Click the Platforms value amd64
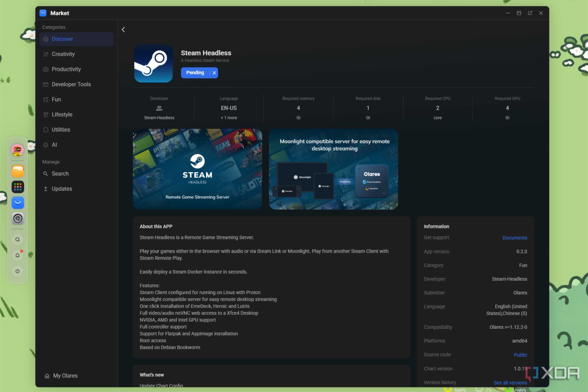This screenshot has height=392, width=588. (x=519, y=341)
